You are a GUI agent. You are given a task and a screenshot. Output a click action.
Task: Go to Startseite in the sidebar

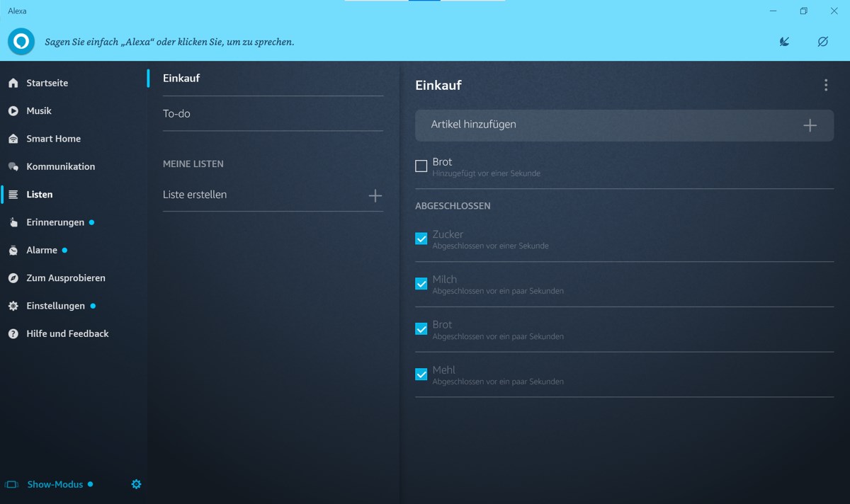tap(47, 83)
